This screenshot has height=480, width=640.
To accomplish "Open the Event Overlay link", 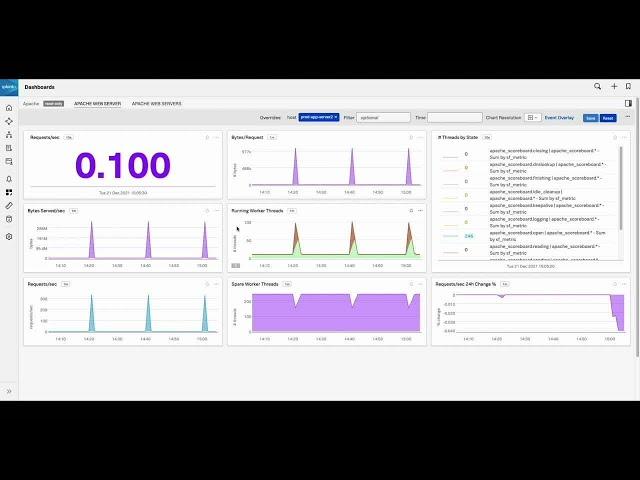I will point(559,118).
